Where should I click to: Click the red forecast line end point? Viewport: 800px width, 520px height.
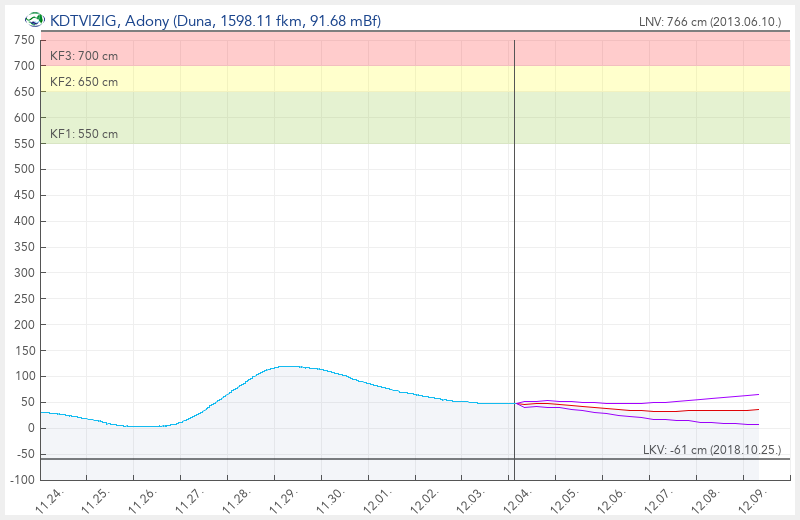point(758,409)
